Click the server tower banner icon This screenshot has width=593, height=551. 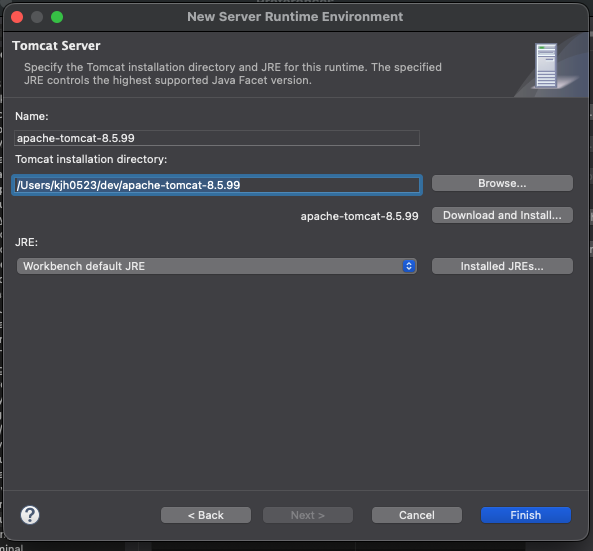click(x=546, y=65)
